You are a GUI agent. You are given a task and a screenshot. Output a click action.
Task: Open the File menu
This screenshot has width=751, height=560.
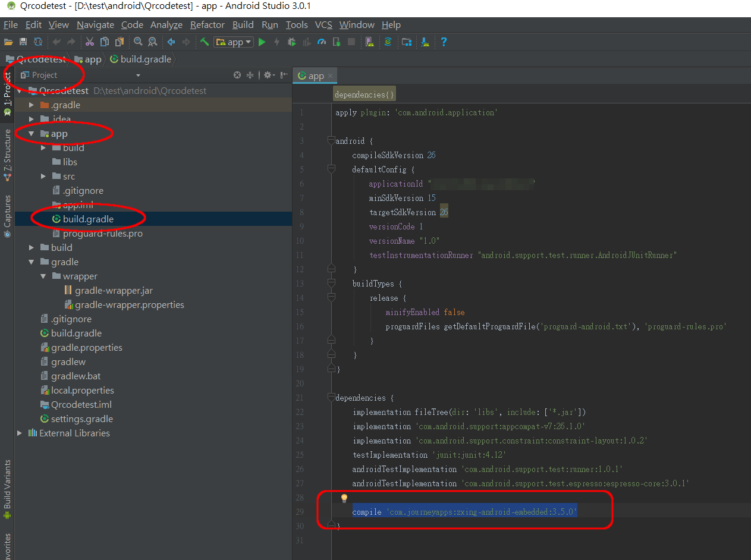[x=11, y=24]
